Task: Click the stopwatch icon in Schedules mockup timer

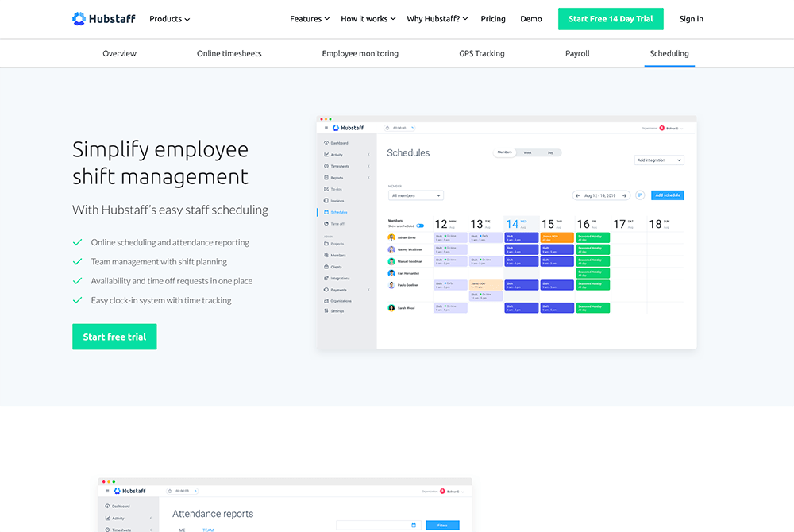Action: [387, 128]
